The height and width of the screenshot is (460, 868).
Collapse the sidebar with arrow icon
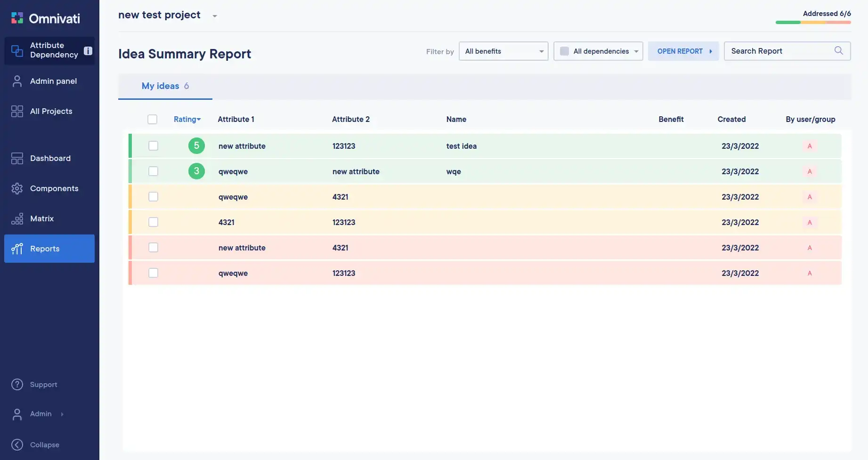[17, 445]
